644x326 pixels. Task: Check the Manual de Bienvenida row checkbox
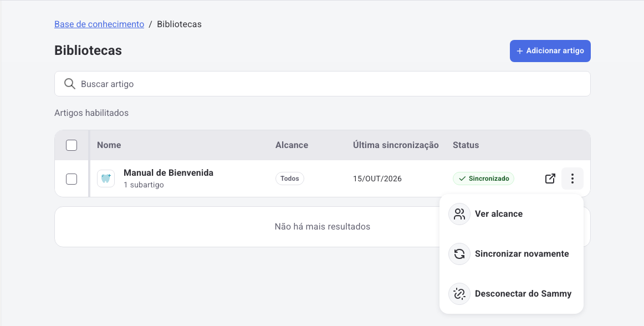[x=71, y=179]
